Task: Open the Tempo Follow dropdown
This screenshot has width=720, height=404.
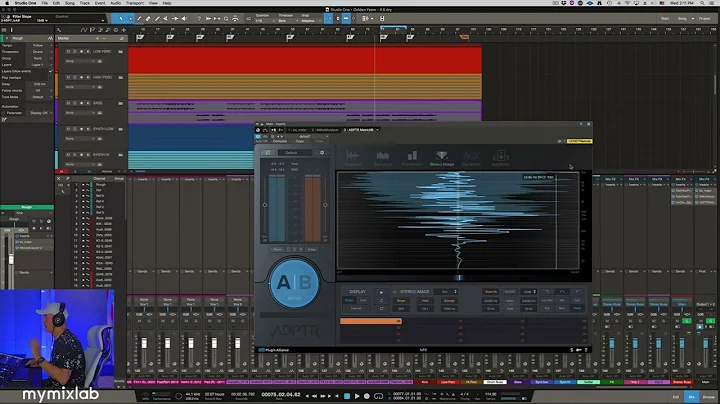Action: (x=40, y=45)
